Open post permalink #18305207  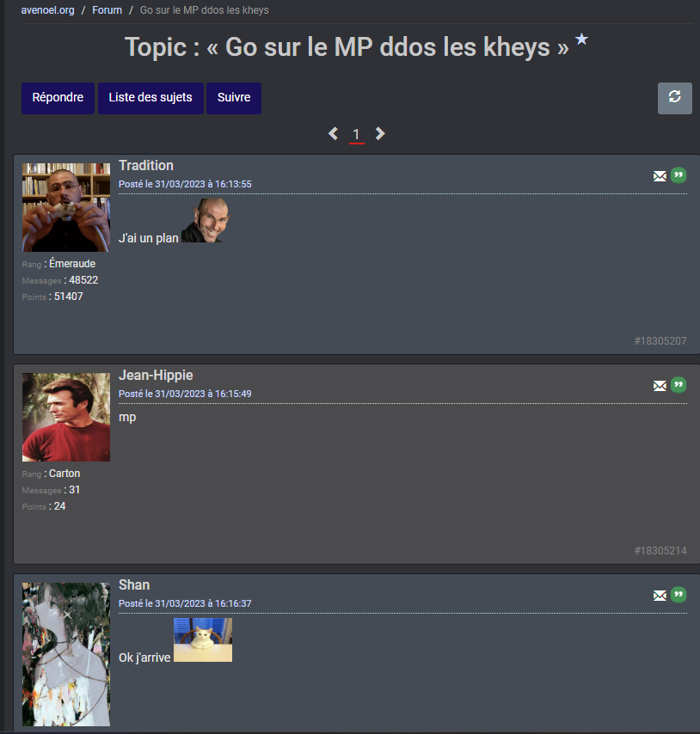click(x=660, y=340)
